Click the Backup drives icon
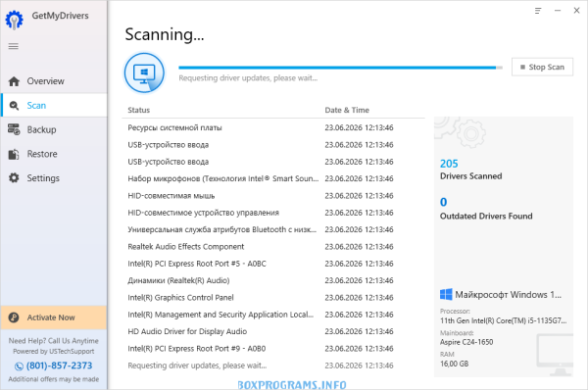This screenshot has width=588, height=390. [x=14, y=129]
